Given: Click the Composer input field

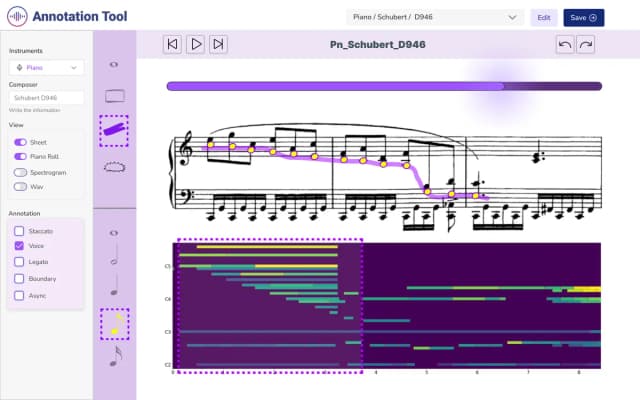Looking at the screenshot, I should coord(46,98).
